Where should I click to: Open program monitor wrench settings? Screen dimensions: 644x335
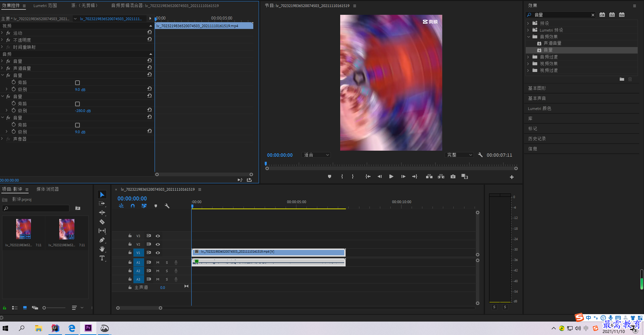480,155
